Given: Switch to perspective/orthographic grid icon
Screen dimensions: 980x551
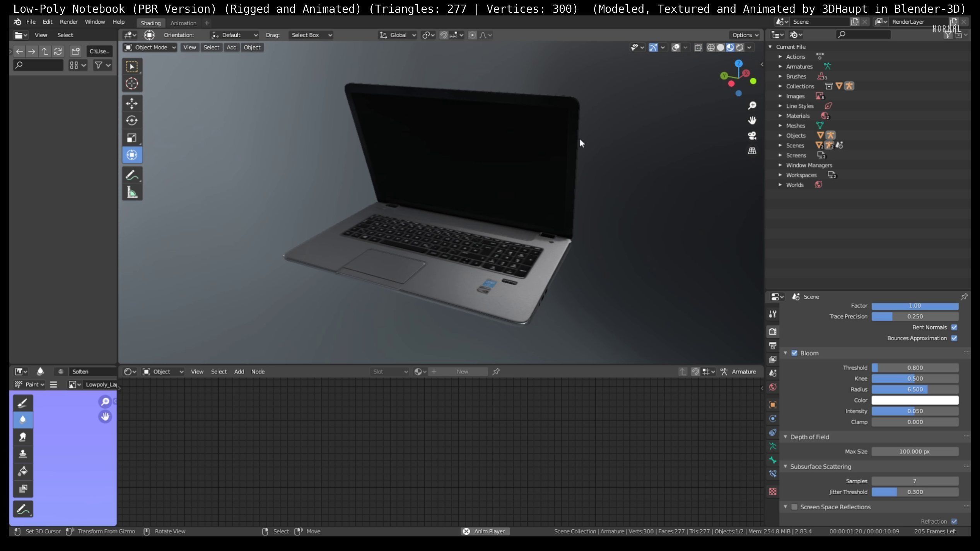Looking at the screenshot, I should click(752, 151).
